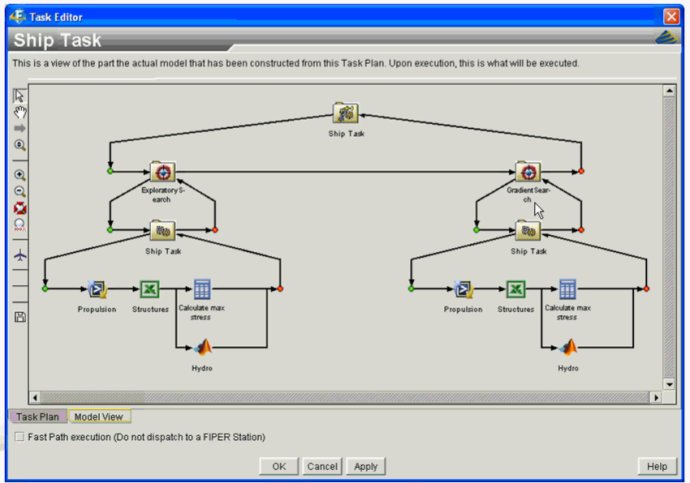Select the Exploratory Search node
The height and width of the screenshot is (483, 690).
tap(163, 172)
